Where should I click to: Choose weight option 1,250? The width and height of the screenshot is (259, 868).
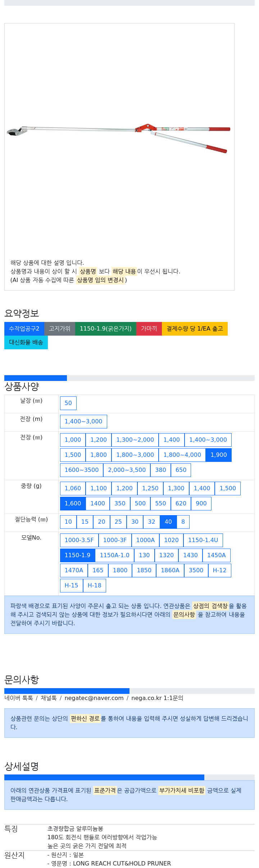pos(150,488)
